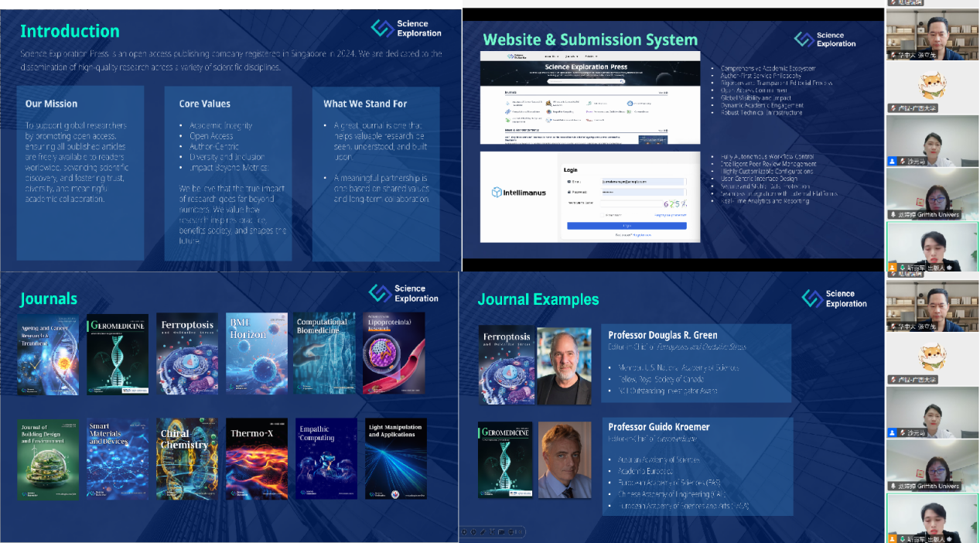This screenshot has width=980, height=543.
Task: Click the Journal Examples heading
Action: coord(538,299)
